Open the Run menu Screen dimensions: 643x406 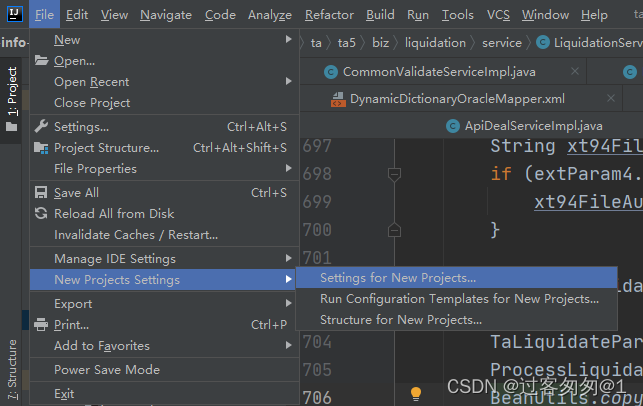tap(418, 15)
